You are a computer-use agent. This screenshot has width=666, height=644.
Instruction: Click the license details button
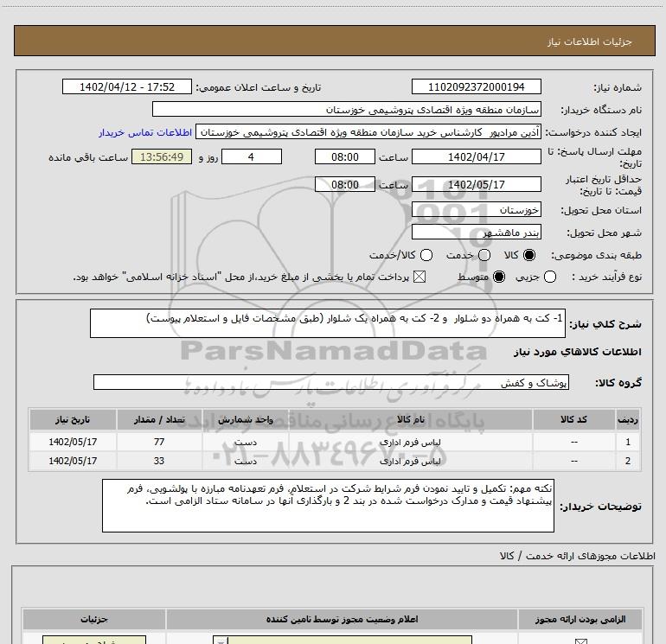(x=94, y=640)
